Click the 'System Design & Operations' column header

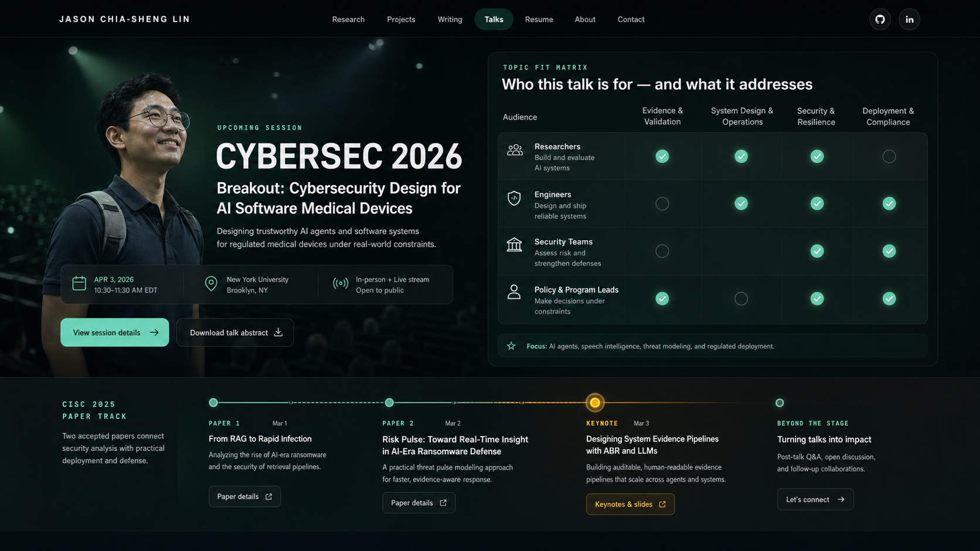742,116
